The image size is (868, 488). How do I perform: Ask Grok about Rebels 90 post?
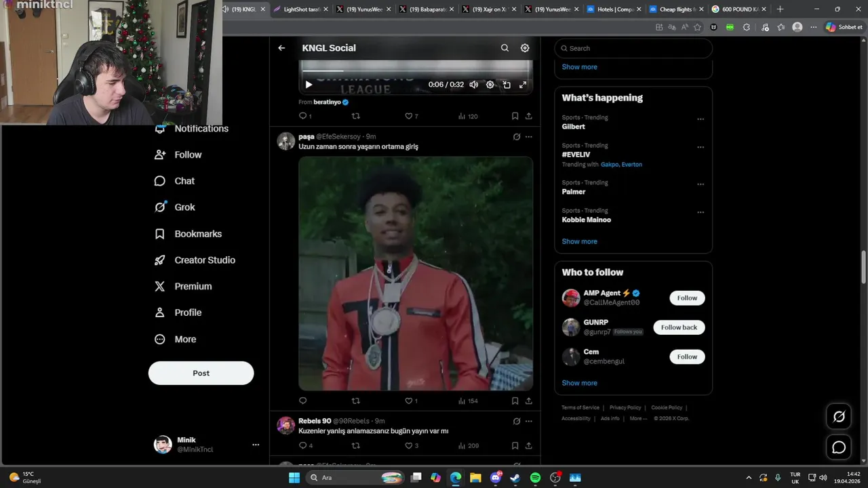coord(516,421)
